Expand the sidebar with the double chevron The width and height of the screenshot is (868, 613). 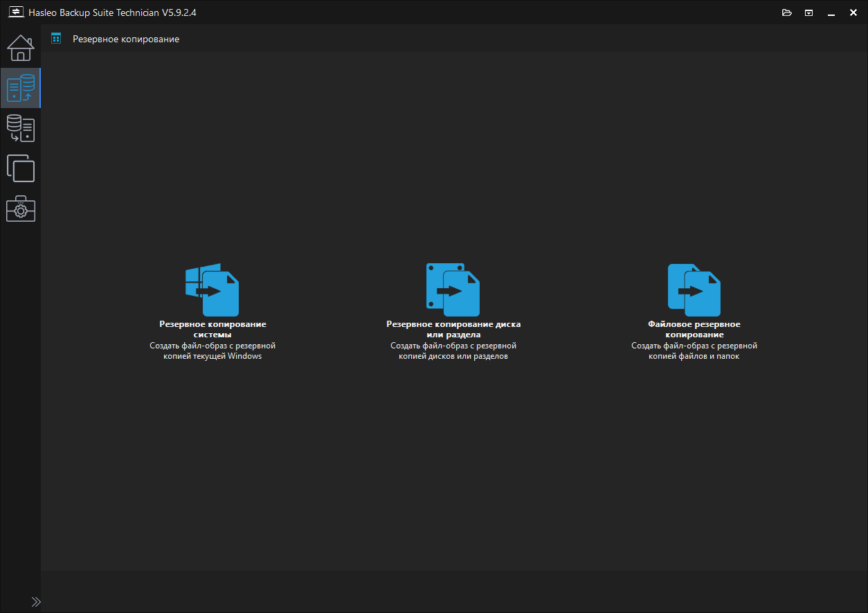click(x=36, y=601)
